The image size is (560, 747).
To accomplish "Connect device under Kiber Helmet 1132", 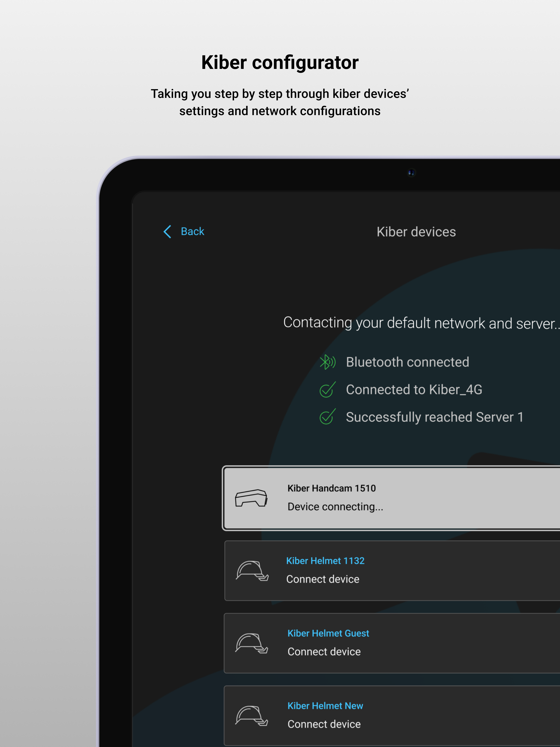I will (x=323, y=579).
